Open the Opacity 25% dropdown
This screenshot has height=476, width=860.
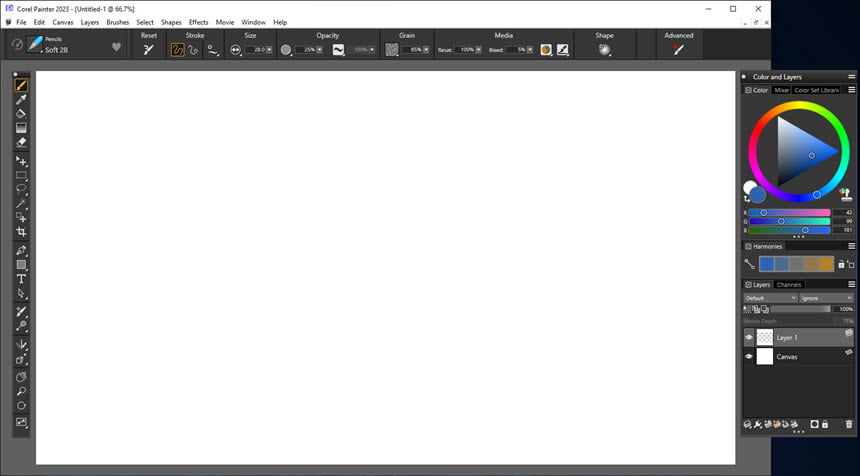[x=320, y=49]
